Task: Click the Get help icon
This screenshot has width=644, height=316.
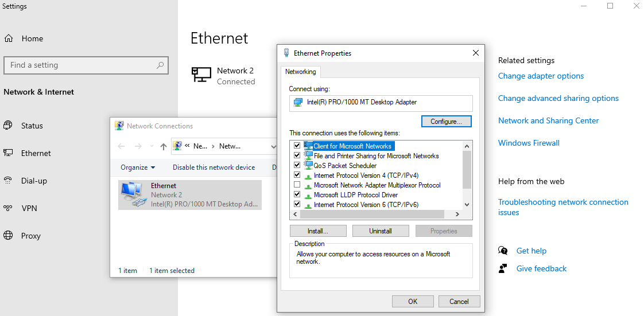Action: [x=503, y=251]
